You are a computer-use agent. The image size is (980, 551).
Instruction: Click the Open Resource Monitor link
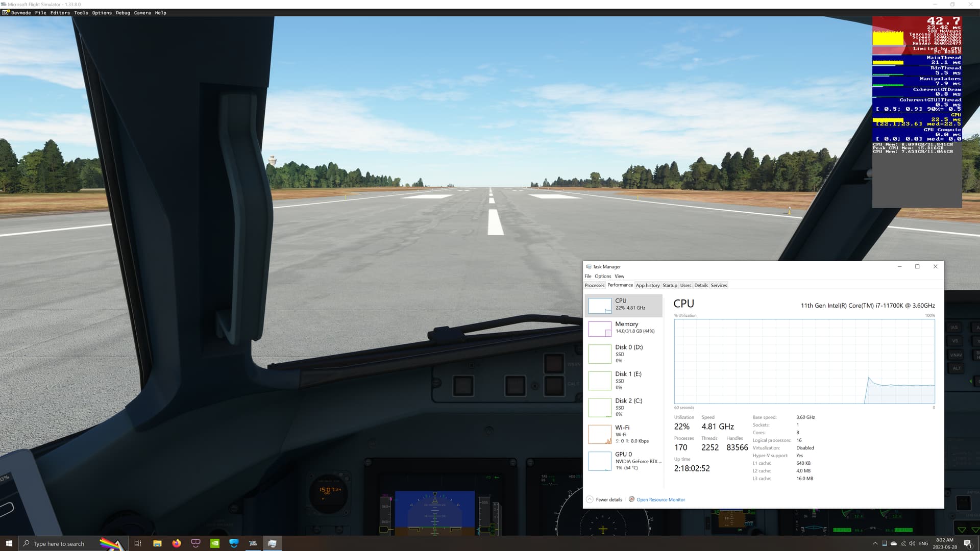coord(660,499)
